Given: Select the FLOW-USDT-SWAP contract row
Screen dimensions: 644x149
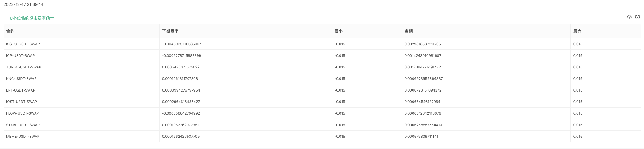Looking at the screenshot, I should (x=22, y=113).
